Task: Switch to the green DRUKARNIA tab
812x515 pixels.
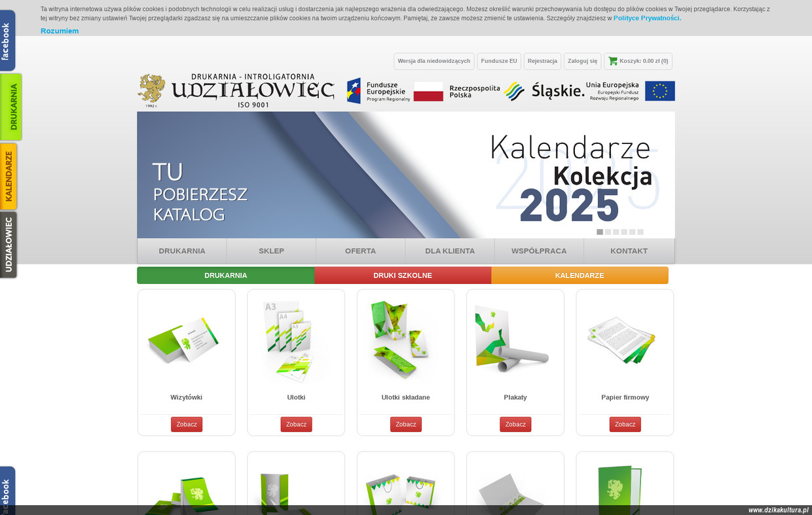Action: click(x=226, y=275)
